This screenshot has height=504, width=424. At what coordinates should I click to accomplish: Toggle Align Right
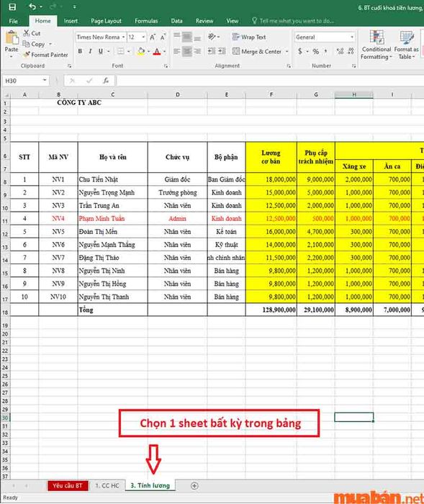[197, 51]
